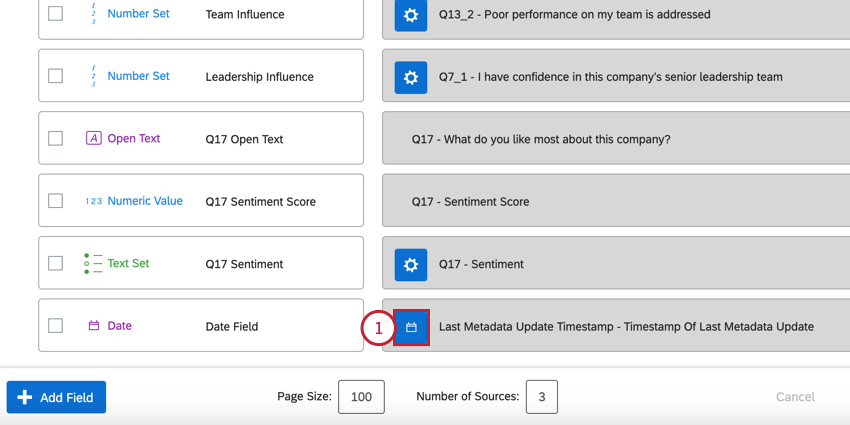The image size is (850, 425).
Task: Open gear settings for Q17 Sentiment source
Action: click(x=410, y=264)
